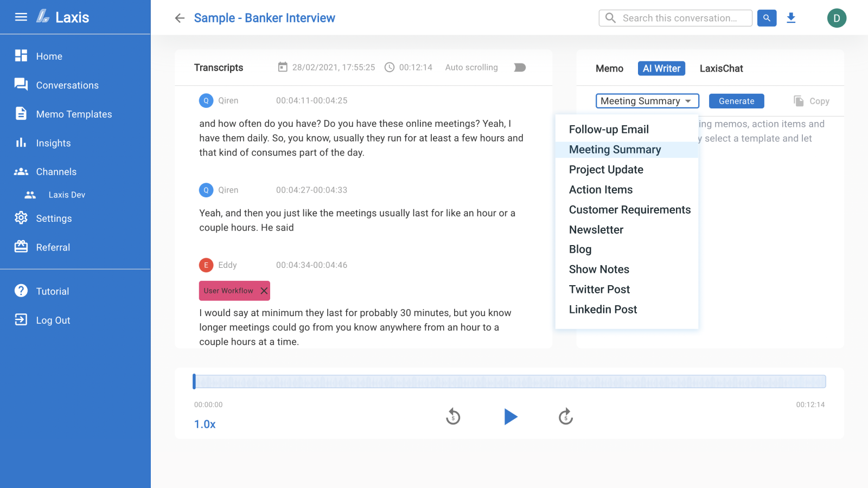This screenshot has width=868, height=488.
Task: Open Memo Templates in sidebar
Action: pyautogui.click(x=74, y=114)
